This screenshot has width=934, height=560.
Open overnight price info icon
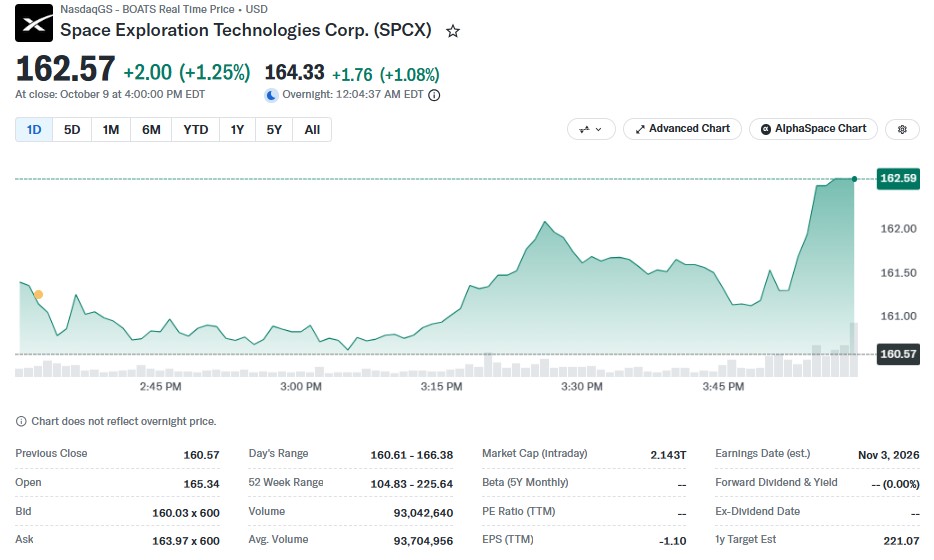(434, 95)
